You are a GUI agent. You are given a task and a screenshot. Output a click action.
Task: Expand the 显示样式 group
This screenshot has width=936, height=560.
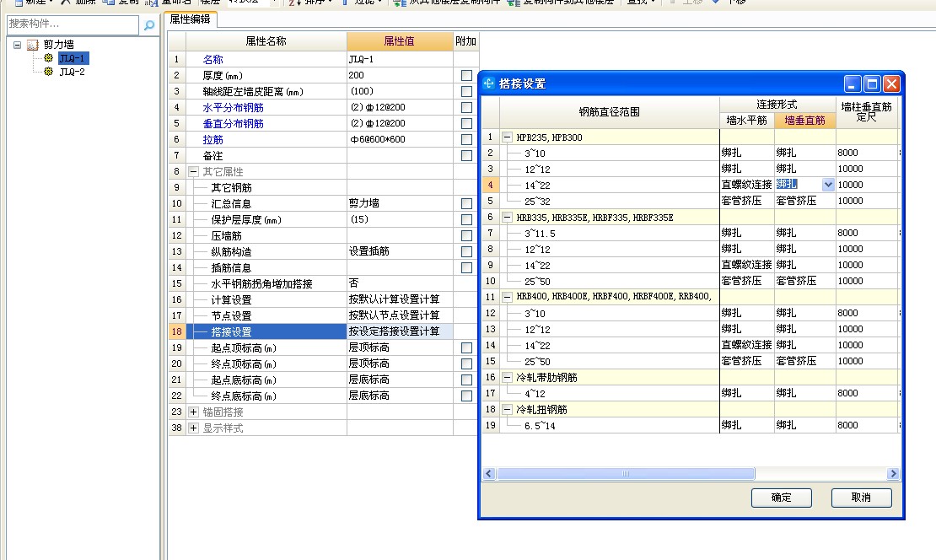click(193, 428)
